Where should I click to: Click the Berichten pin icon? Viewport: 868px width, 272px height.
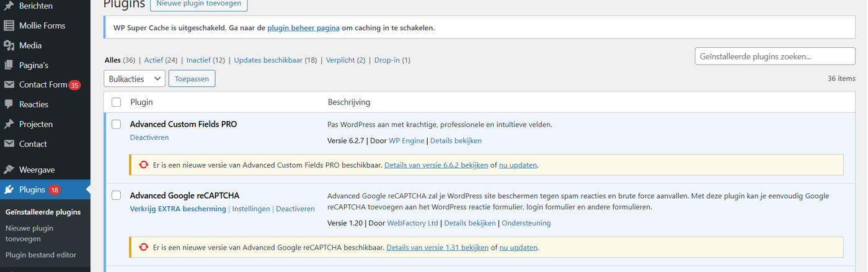point(9,6)
